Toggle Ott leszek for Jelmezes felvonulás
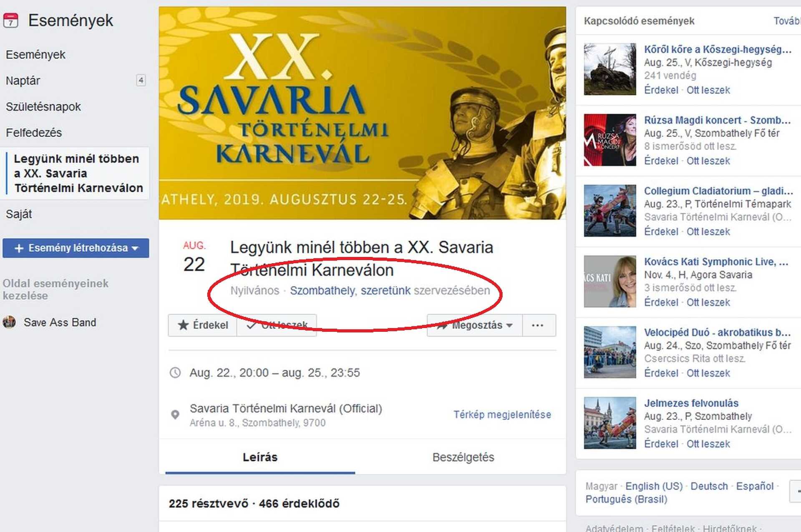801x532 pixels. point(708,444)
